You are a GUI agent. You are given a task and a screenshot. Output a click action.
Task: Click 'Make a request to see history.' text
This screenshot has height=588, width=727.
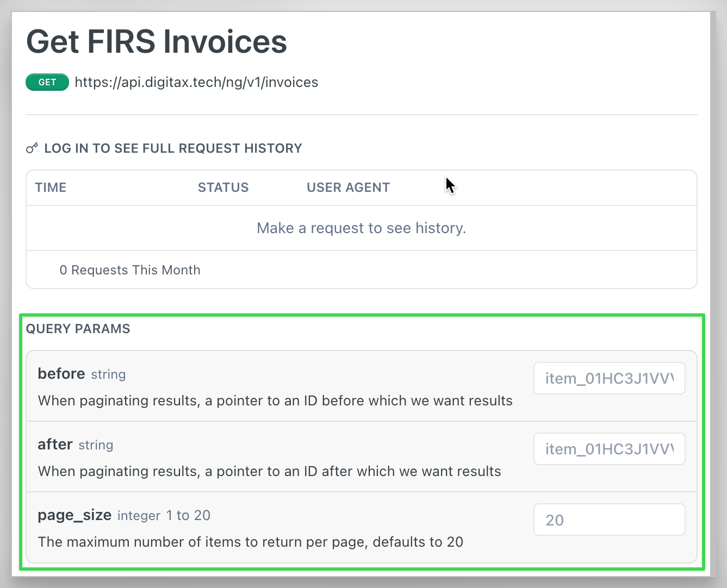tap(362, 228)
